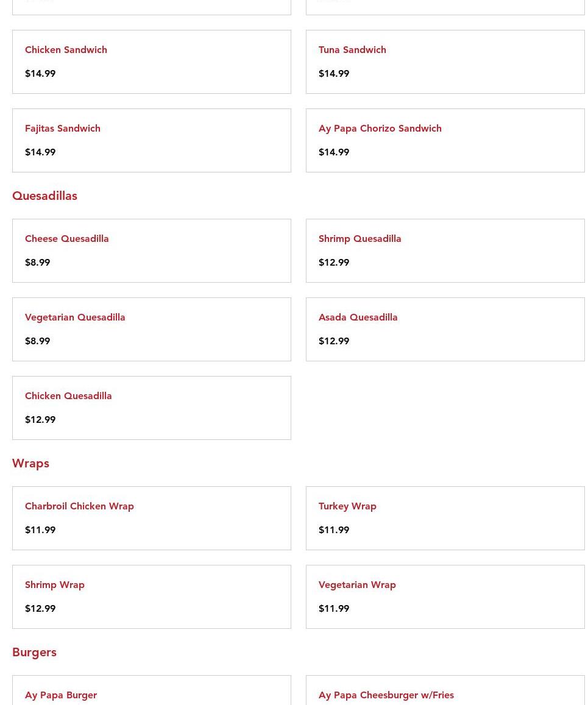Click the Shrimp Wrap $12.99 price
The height and width of the screenshot is (705, 588).
[40, 608]
